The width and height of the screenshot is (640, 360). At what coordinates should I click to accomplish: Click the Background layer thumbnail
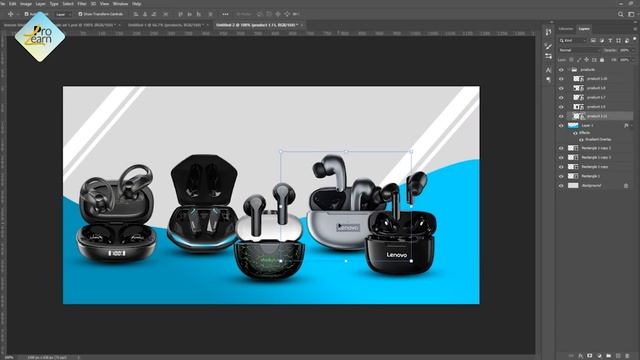coord(573,186)
